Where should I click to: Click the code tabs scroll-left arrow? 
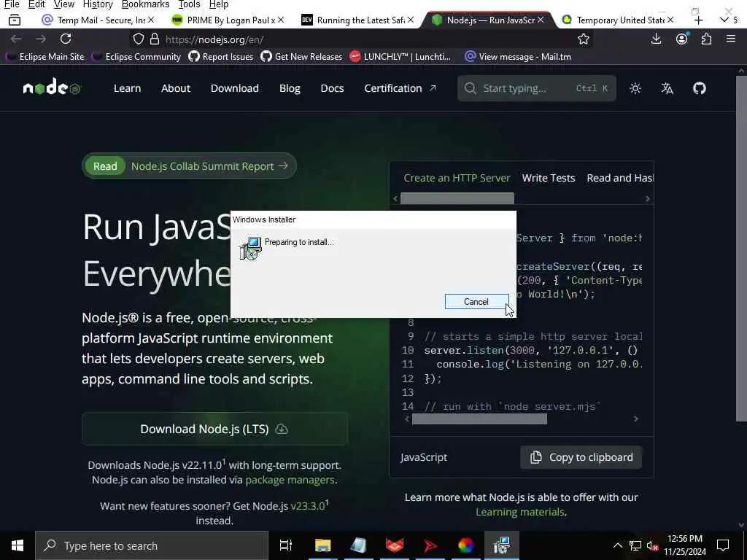pos(395,198)
